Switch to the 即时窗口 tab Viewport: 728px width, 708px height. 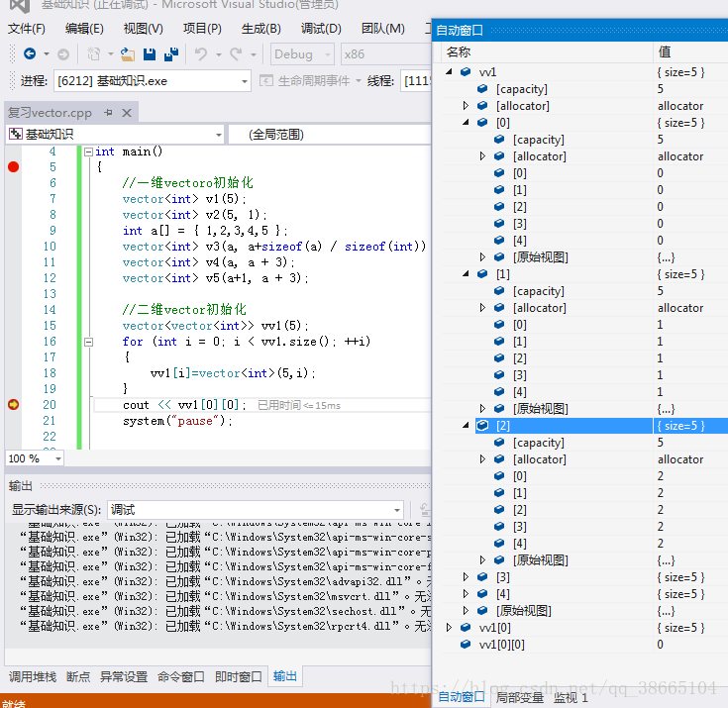239,677
